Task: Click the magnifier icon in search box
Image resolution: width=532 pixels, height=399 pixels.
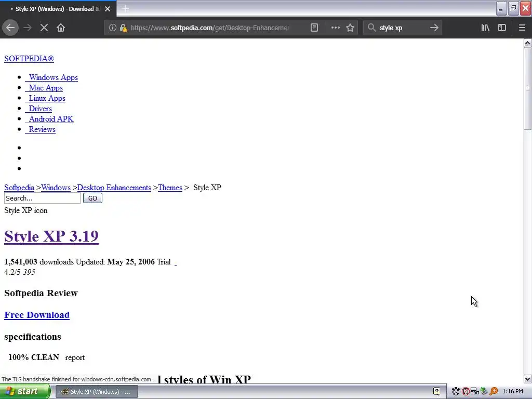Action: pyautogui.click(x=371, y=28)
